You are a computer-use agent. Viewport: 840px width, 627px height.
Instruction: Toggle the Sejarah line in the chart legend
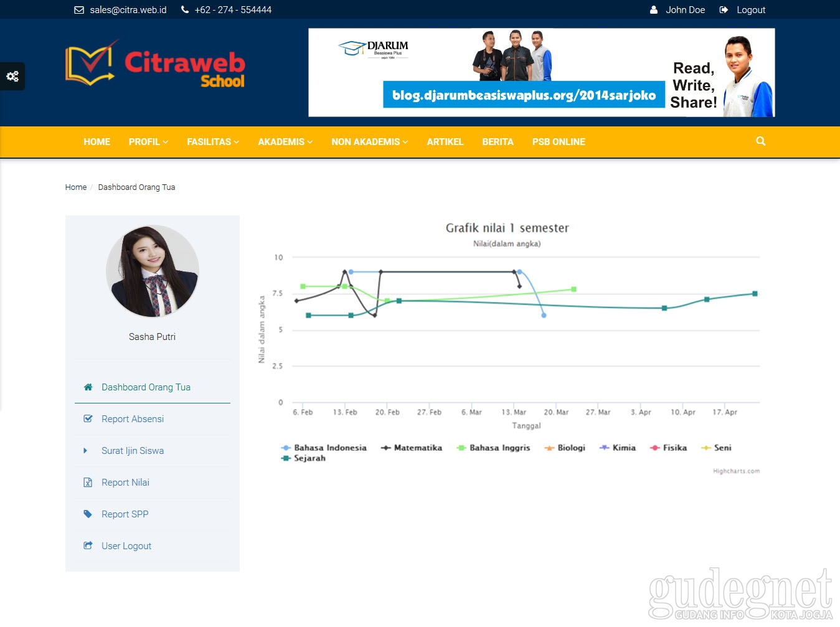tap(304, 458)
